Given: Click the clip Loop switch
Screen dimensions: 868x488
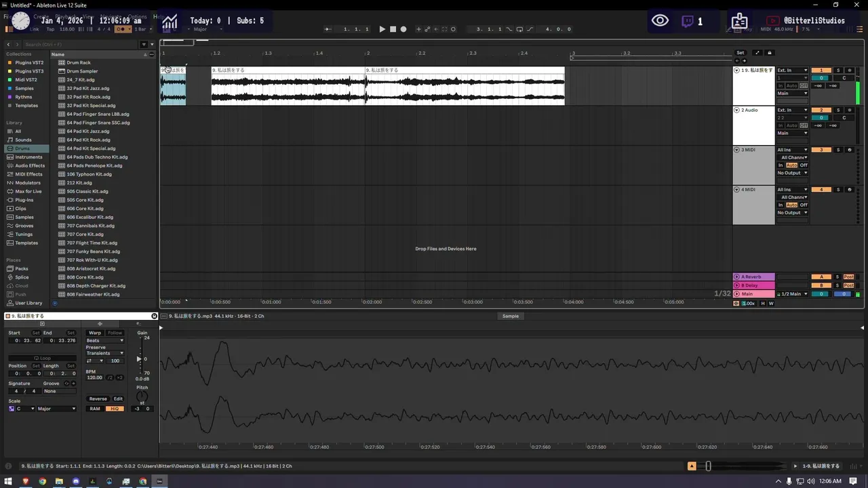Looking at the screenshot, I should tap(42, 358).
